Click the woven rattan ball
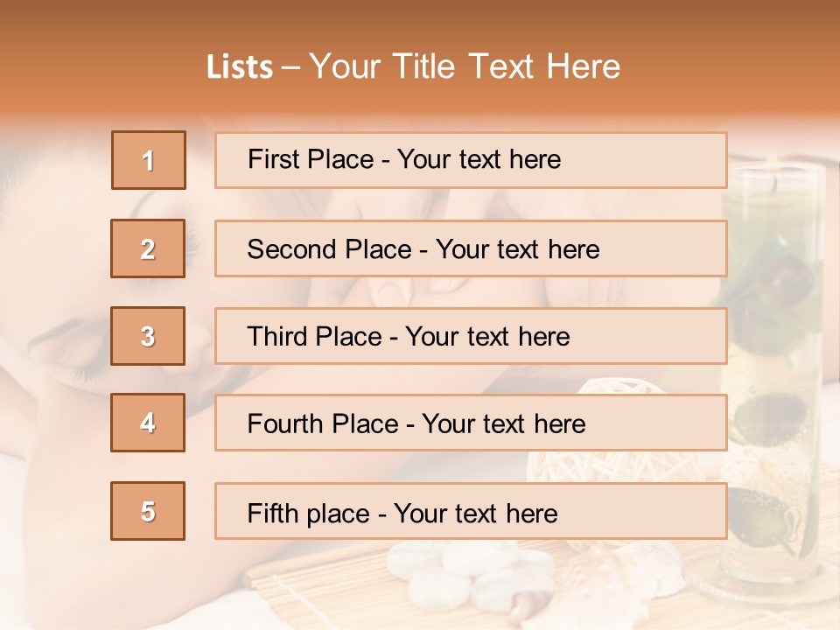This screenshot has height=630, width=840. pyautogui.click(x=616, y=461)
